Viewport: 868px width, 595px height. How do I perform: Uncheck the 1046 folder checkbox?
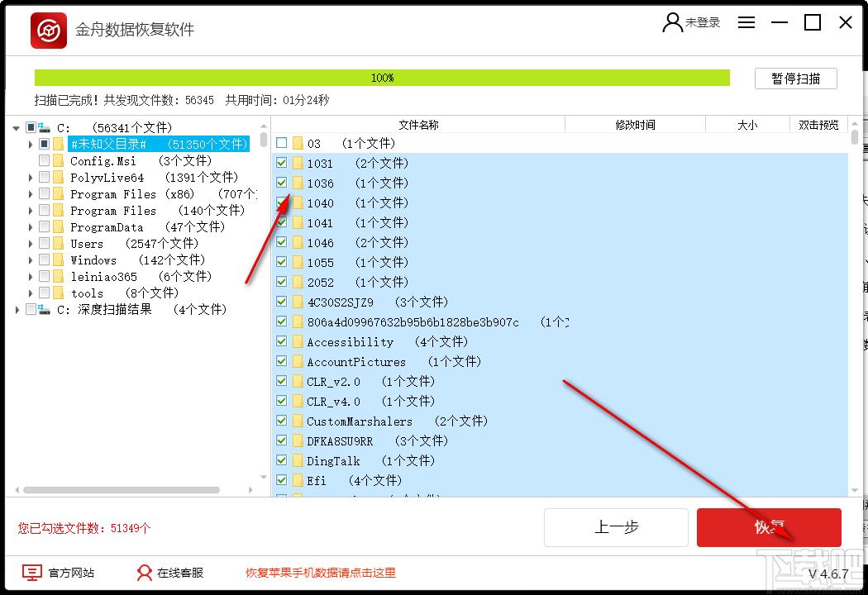click(282, 242)
